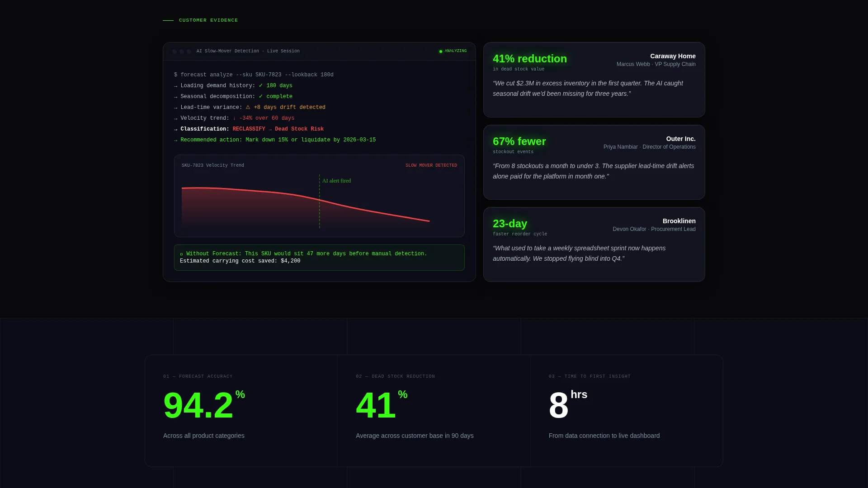This screenshot has width=868, height=488.
Task: Click 'Estimated carrying cost saved: $4,200'
Action: [240, 261]
